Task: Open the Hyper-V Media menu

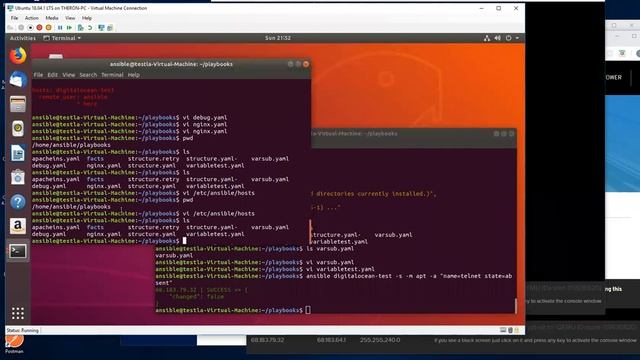Action: [x=52, y=18]
